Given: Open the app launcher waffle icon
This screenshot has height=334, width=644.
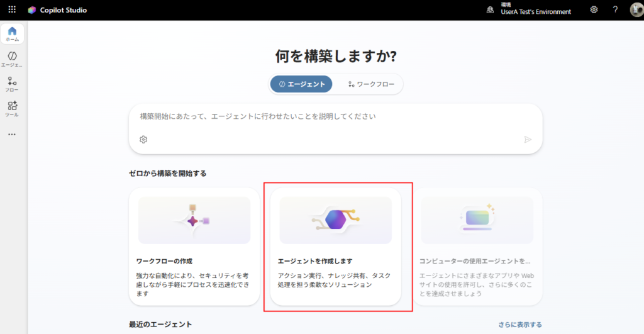Looking at the screenshot, I should pos(12,10).
